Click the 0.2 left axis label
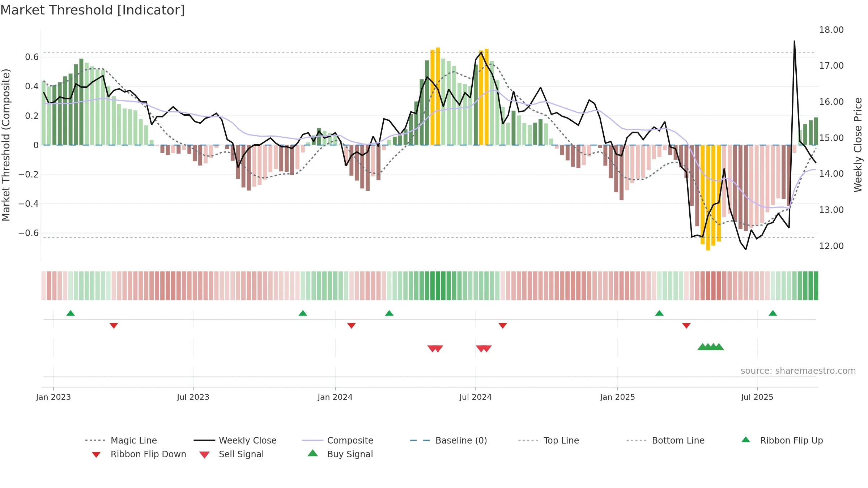This screenshot has height=488, width=868. pos(32,116)
